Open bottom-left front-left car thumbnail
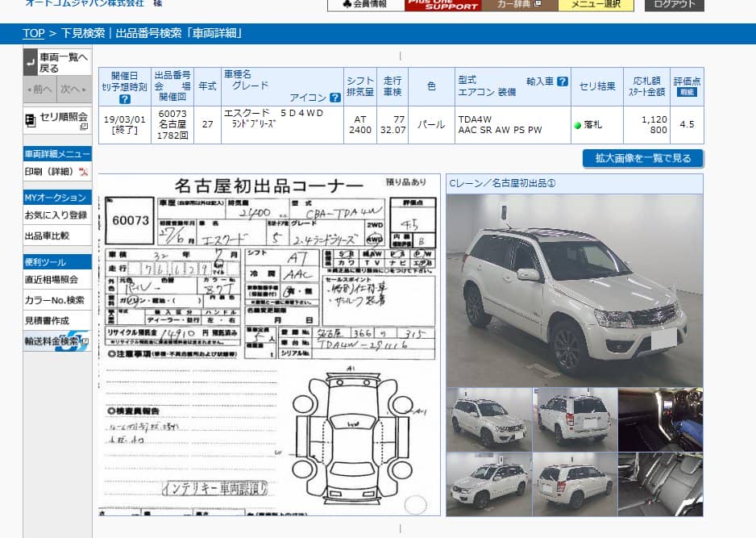This screenshot has height=538, width=756. click(489, 484)
